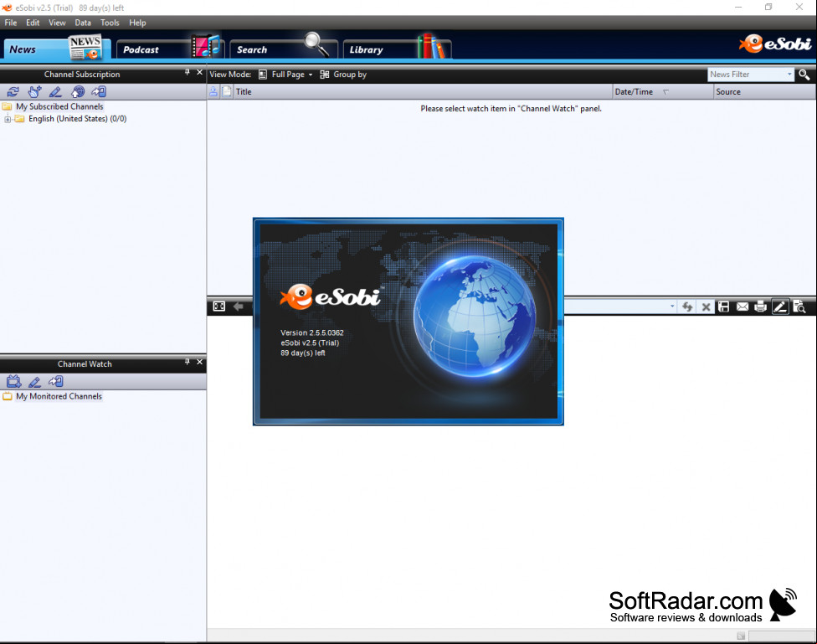
Task: Click the print icon in reader toolbar
Action: 761,307
